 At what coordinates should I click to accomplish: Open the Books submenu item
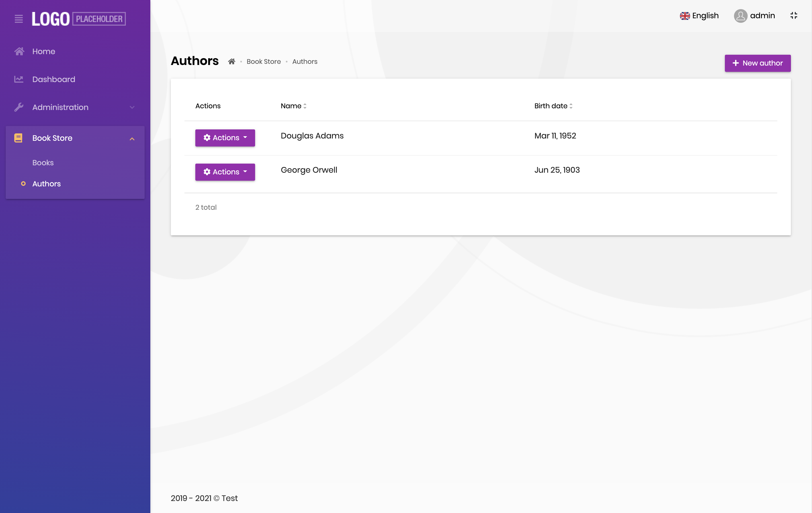pos(43,163)
